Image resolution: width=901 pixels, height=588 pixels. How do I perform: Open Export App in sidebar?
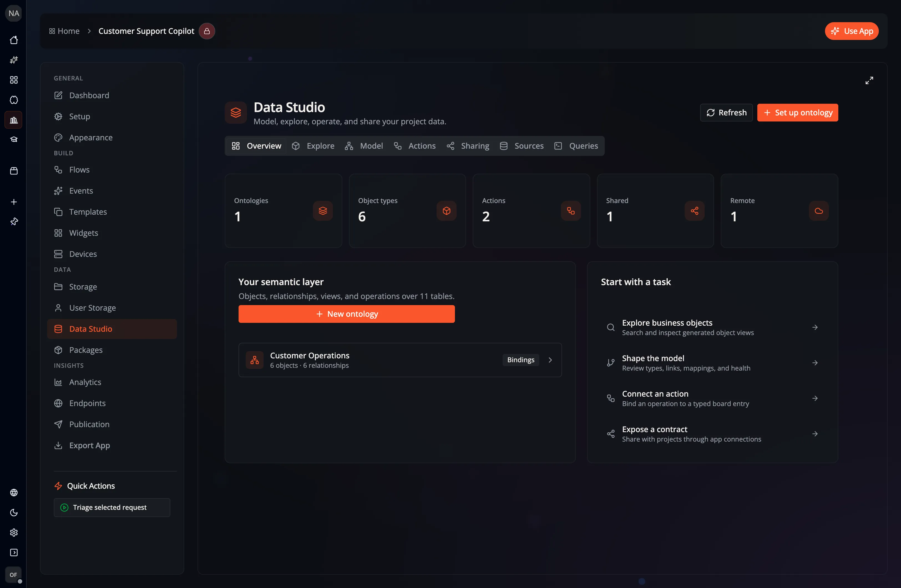pyautogui.click(x=112, y=445)
